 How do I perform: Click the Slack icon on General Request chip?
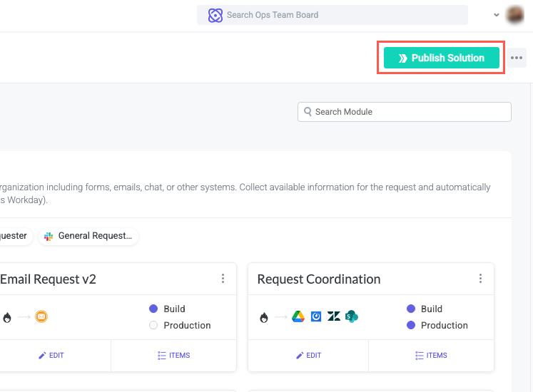[49, 236]
